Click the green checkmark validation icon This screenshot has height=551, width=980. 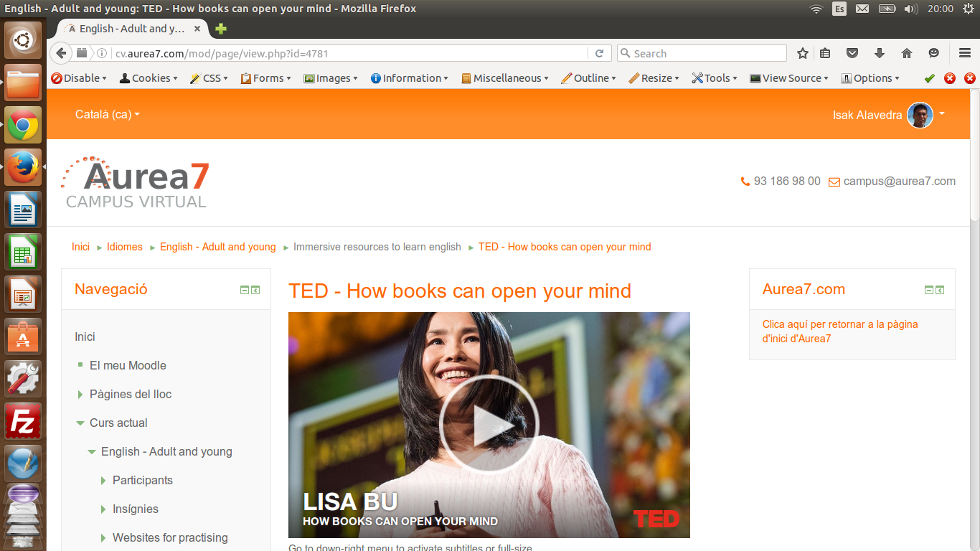click(x=930, y=78)
